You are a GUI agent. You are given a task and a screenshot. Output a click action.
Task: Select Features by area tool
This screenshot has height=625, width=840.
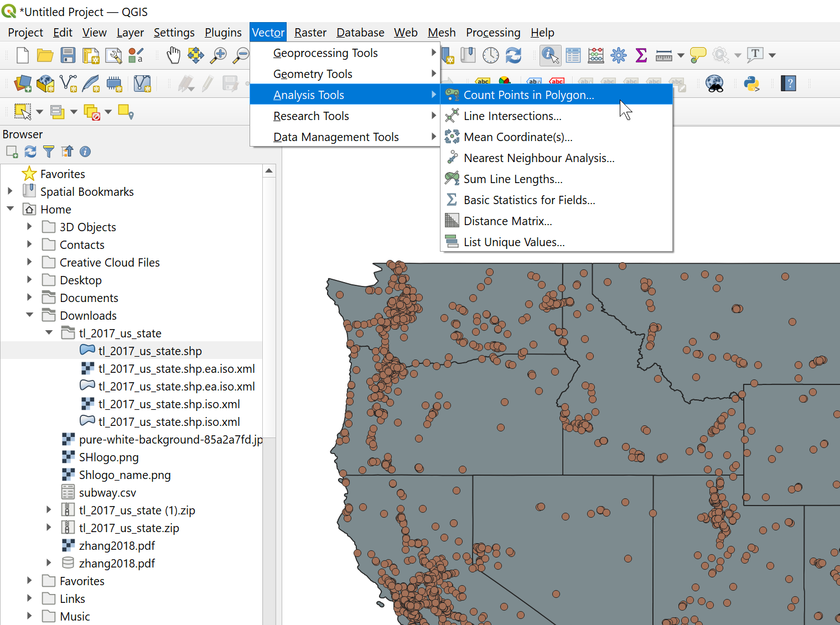coord(23,112)
